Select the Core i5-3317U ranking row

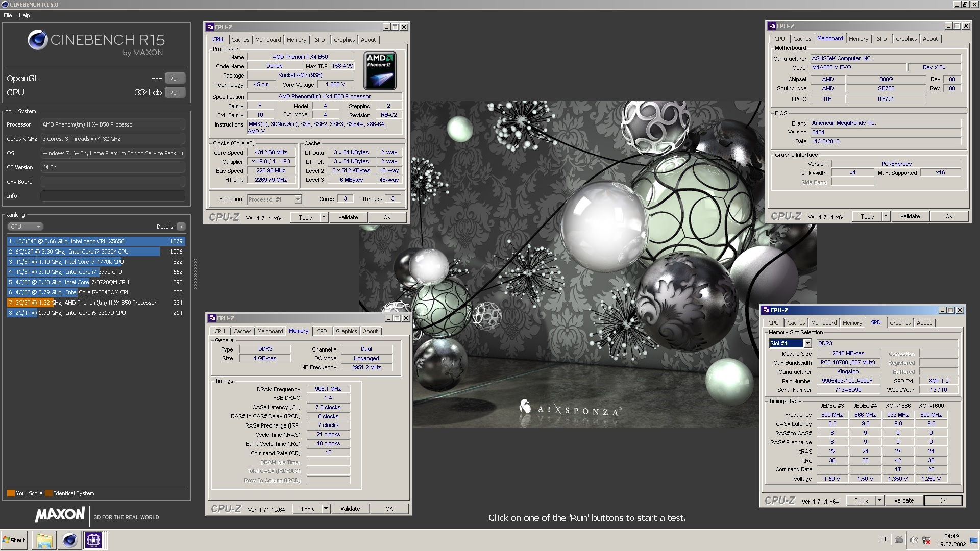tap(96, 313)
